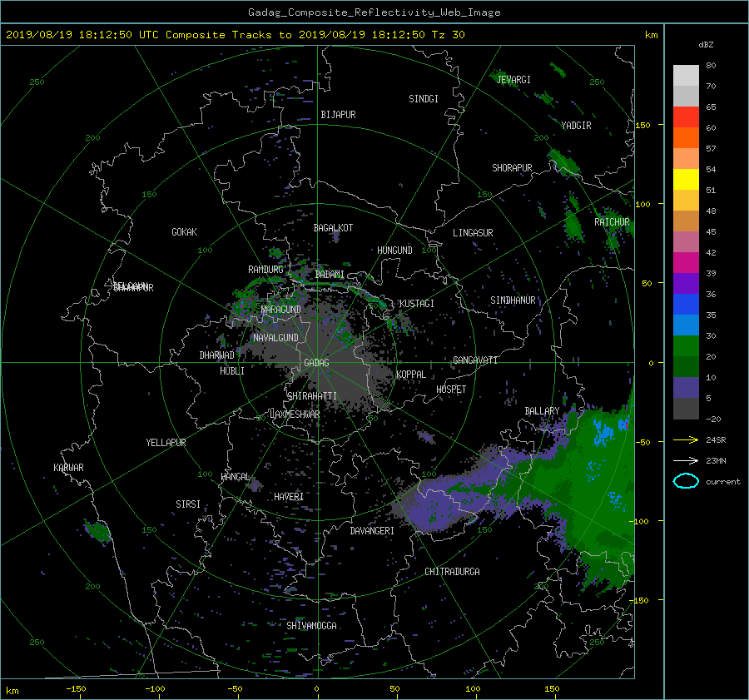Click the DAVANGERI city label
This screenshot has height=700, width=749.
point(372,531)
